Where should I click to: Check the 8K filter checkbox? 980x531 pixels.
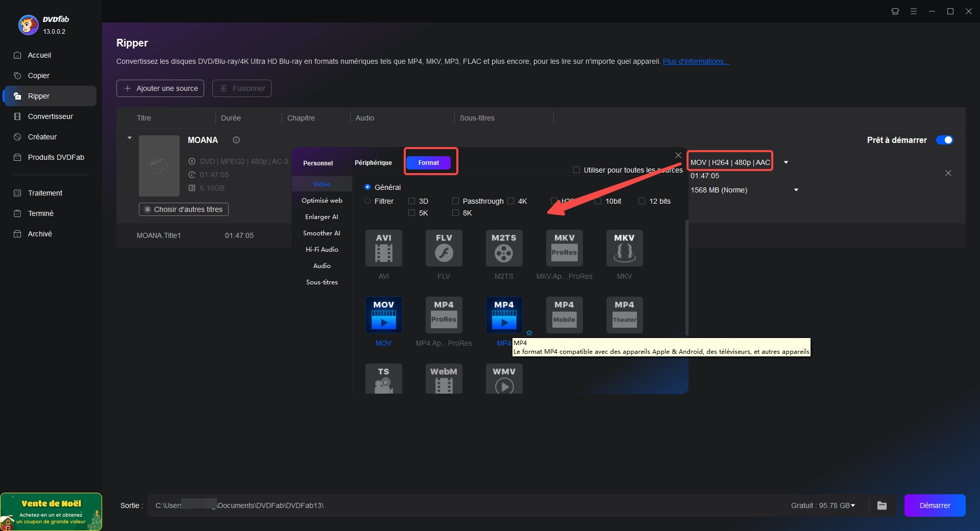455,213
